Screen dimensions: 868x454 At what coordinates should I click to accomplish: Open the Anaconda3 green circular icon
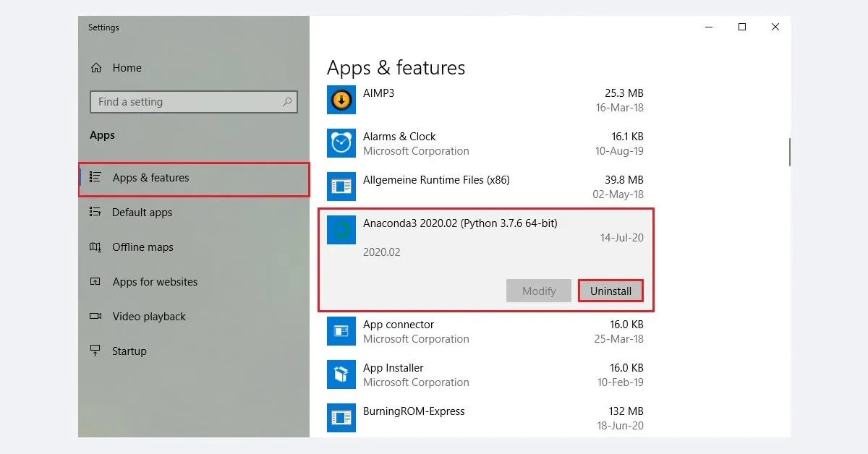(x=341, y=229)
